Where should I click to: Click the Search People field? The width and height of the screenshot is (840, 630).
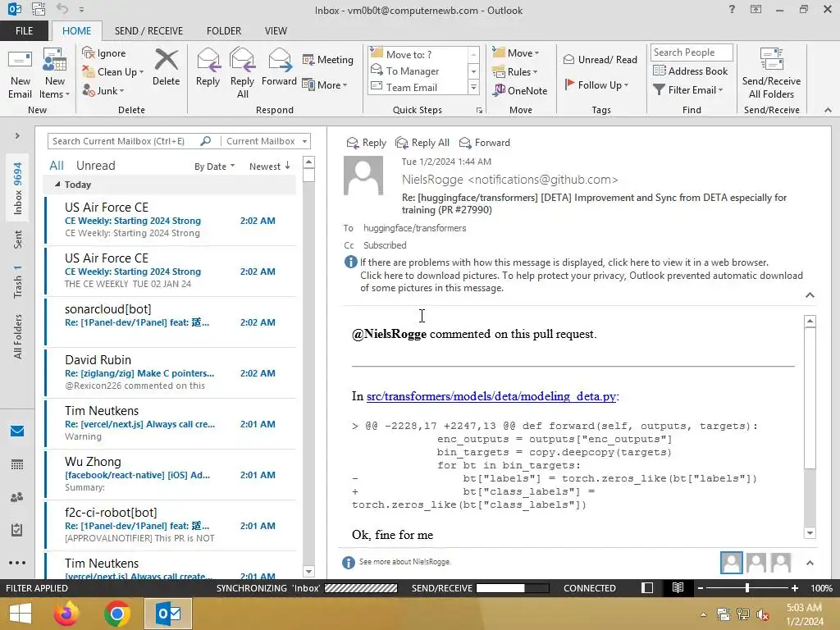(691, 52)
